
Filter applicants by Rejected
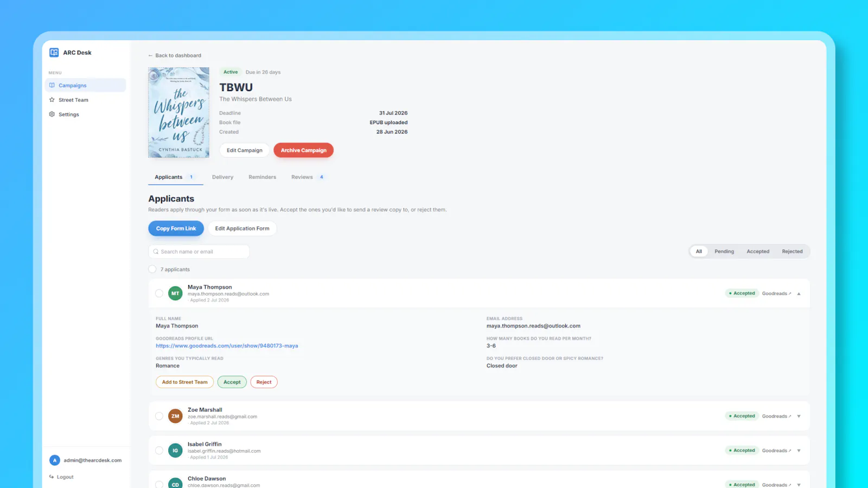[x=792, y=252]
